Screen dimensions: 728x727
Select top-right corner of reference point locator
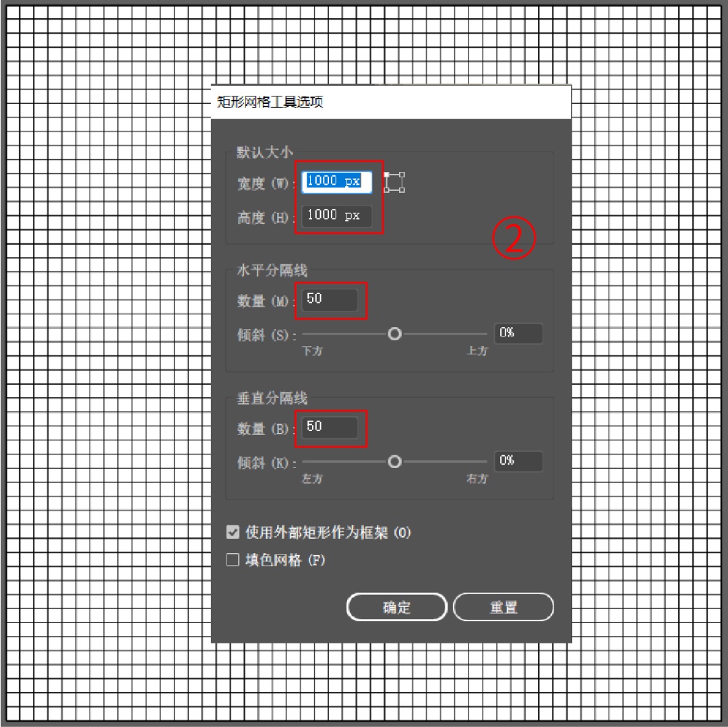click(x=402, y=174)
